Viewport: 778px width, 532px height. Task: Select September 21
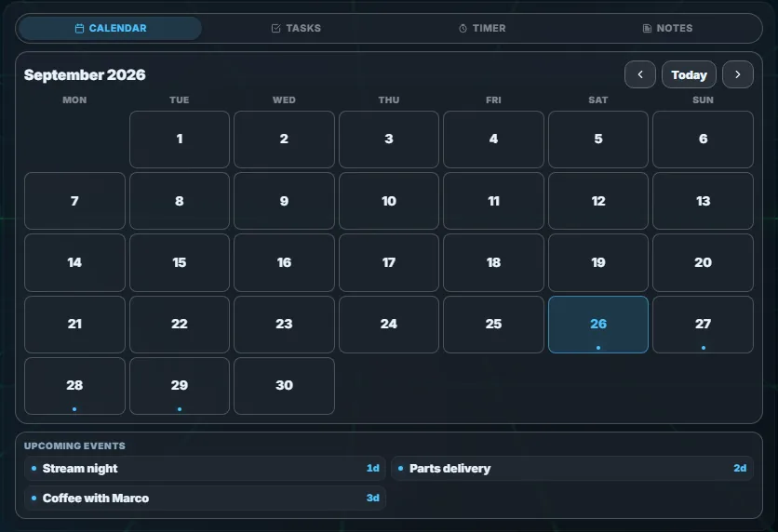tap(74, 325)
